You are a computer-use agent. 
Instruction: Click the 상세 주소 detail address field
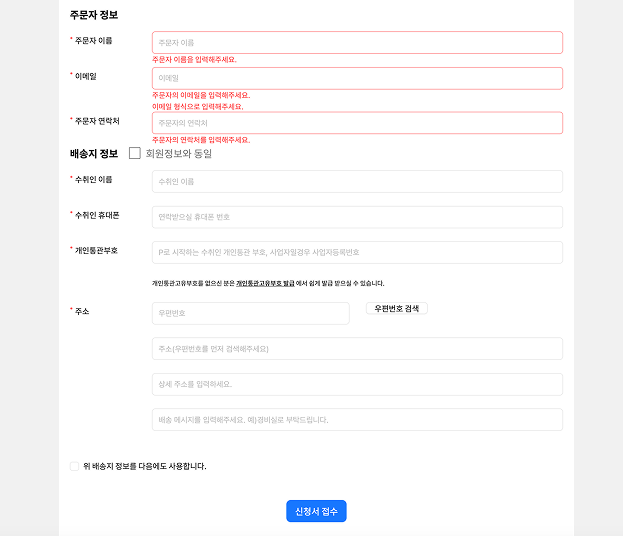pyautogui.click(x=357, y=384)
